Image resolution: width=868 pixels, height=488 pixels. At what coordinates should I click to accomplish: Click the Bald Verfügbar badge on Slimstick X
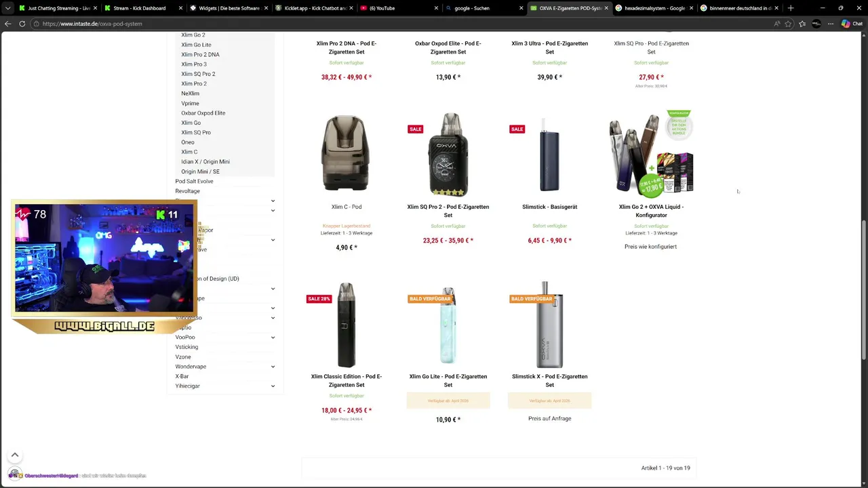(532, 298)
